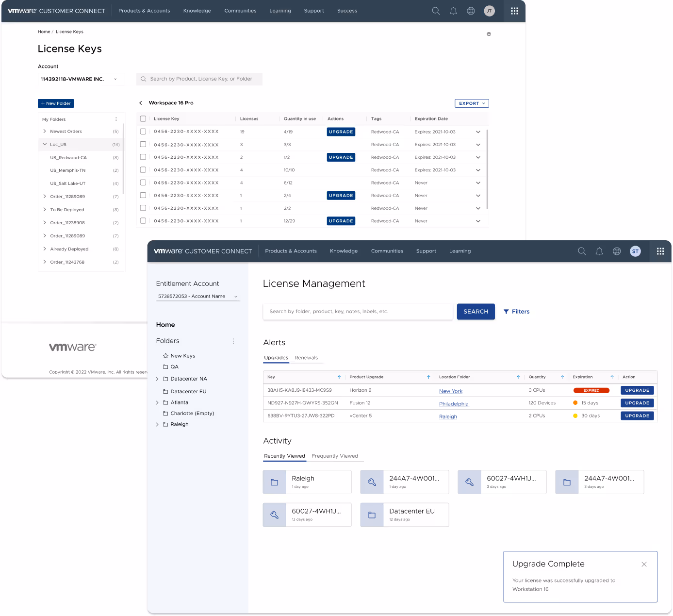This screenshot has width=673, height=616.
Task: Click the globe language icon in License Keys window
Action: (471, 11)
